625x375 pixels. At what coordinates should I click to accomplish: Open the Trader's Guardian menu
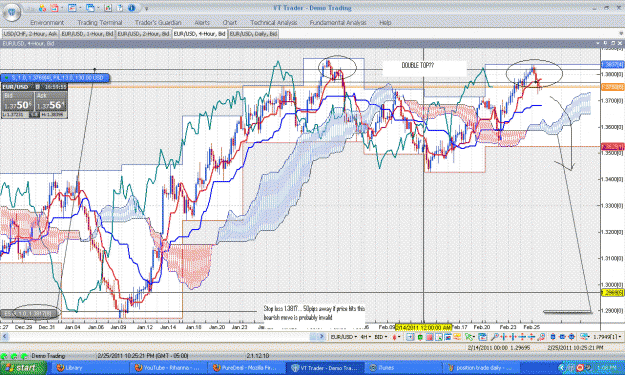tap(158, 23)
